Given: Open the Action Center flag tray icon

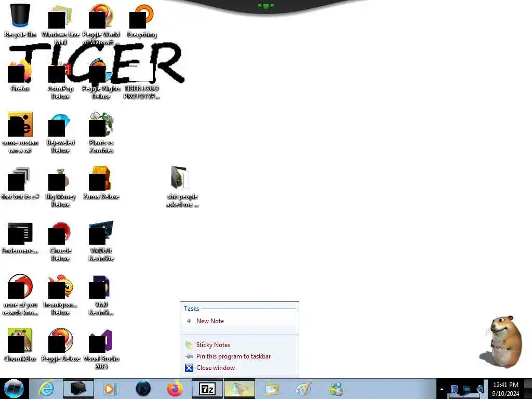Looking at the screenshot, I should (x=454, y=389).
